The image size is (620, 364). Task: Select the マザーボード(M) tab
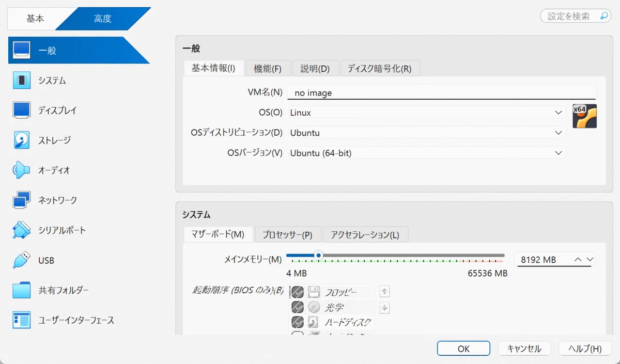click(x=218, y=234)
